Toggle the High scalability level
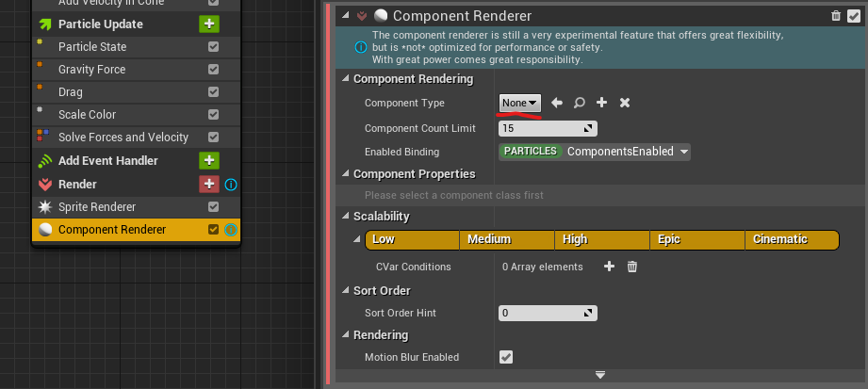The width and height of the screenshot is (868, 389). (602, 239)
